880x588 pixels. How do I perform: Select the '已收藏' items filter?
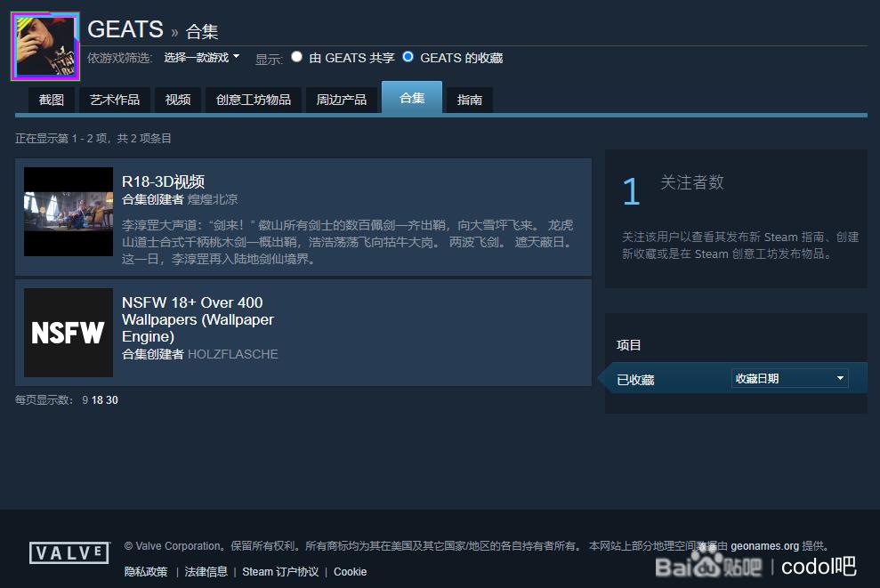click(635, 380)
